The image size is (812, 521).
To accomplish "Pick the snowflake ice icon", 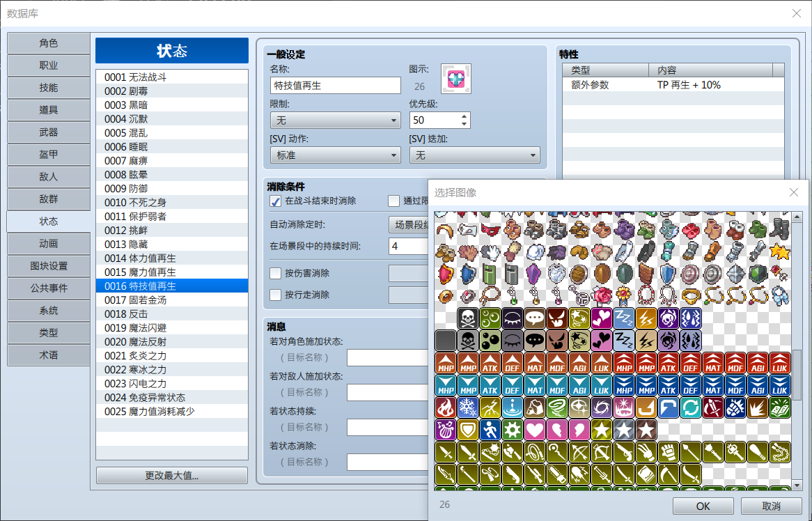I will pos(467,407).
